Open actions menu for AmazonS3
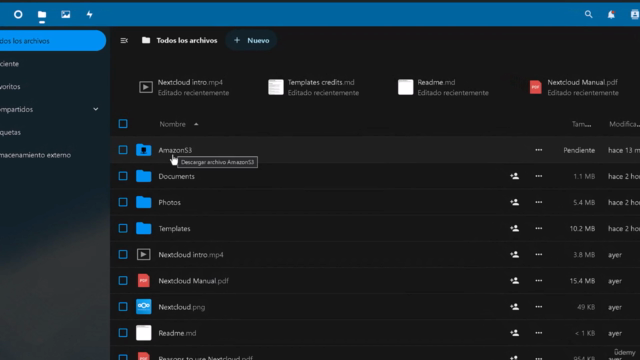 539,150
